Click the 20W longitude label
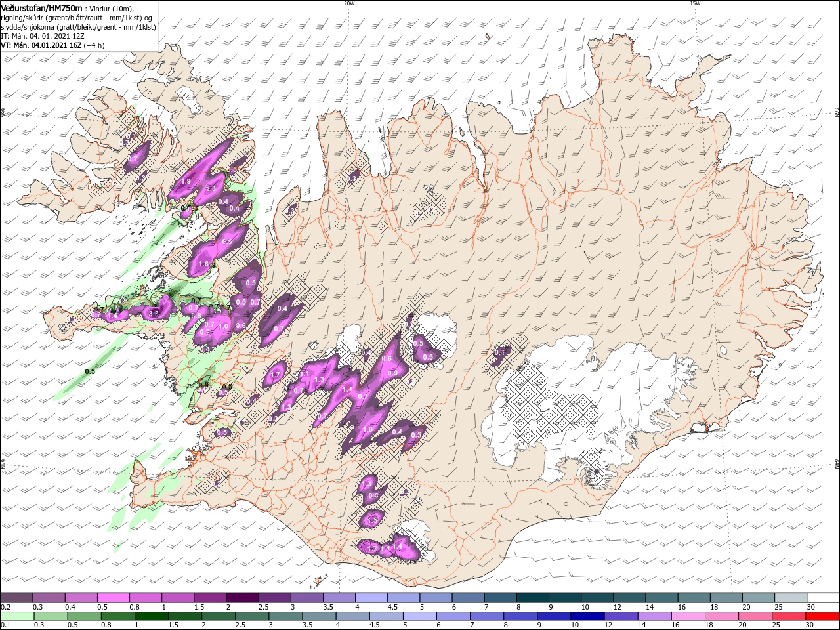 [x=349, y=3]
